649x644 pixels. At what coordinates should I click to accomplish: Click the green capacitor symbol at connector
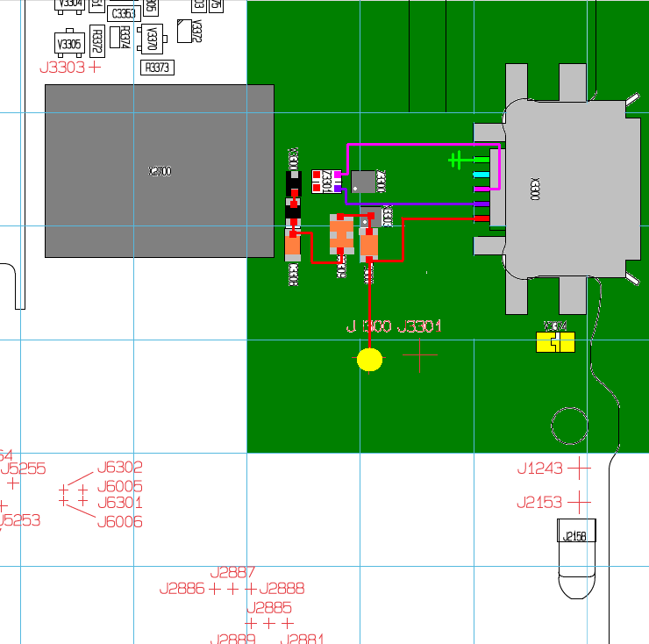(456, 160)
